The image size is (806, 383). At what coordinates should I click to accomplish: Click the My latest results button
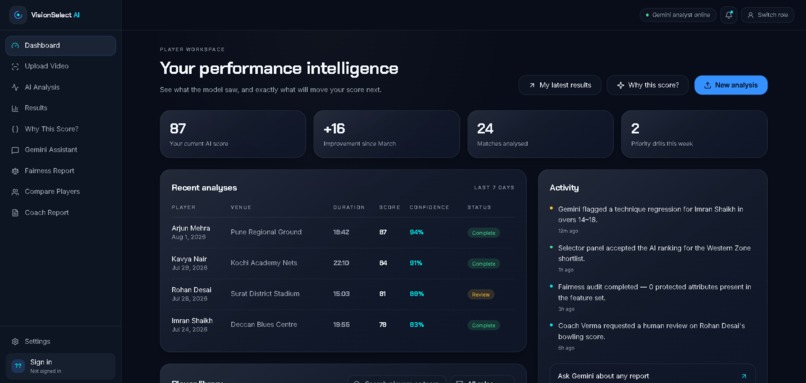pos(560,85)
